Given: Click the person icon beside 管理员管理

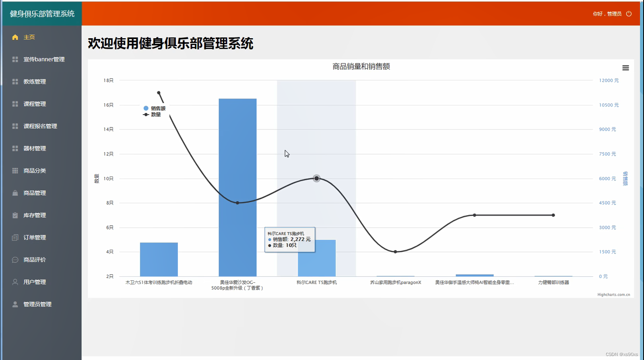Looking at the screenshot, I should (x=15, y=304).
